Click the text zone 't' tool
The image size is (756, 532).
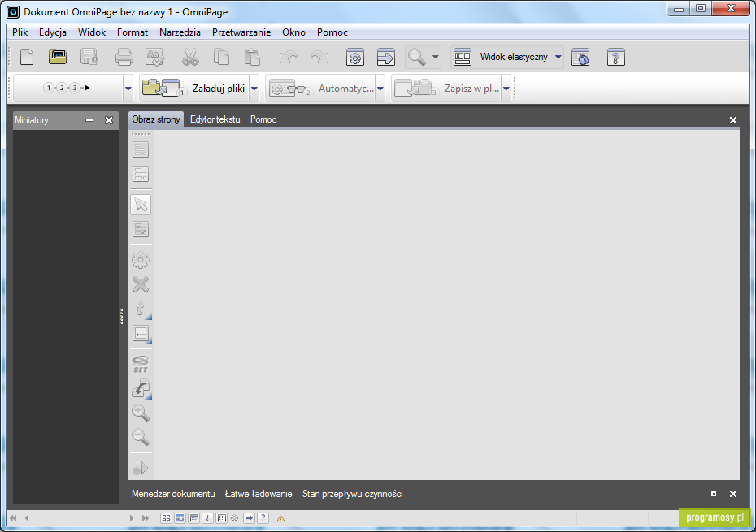click(x=141, y=309)
